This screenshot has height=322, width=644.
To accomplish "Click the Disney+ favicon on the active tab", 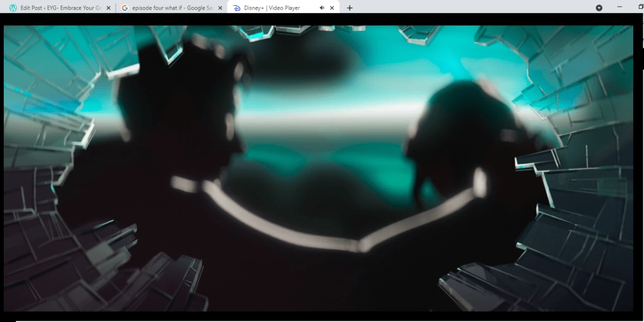I will pyautogui.click(x=236, y=8).
